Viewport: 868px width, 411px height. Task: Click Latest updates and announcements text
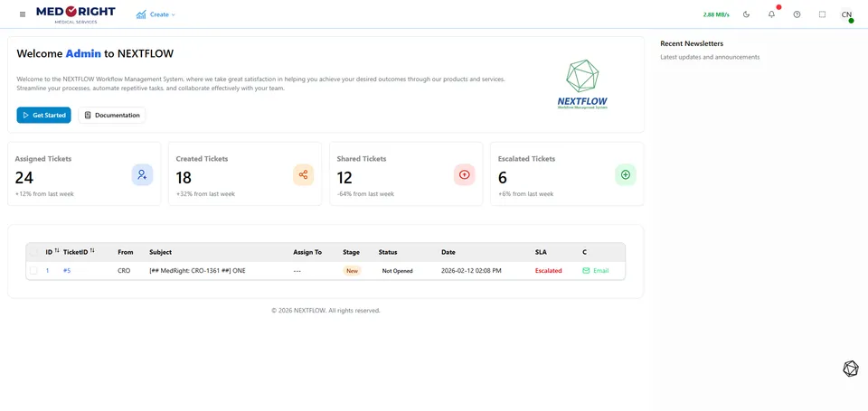(710, 57)
